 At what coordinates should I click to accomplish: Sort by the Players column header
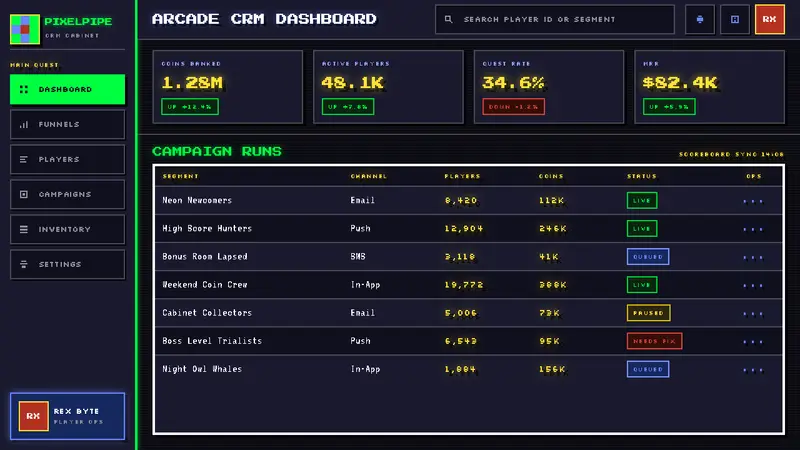pyautogui.click(x=462, y=176)
